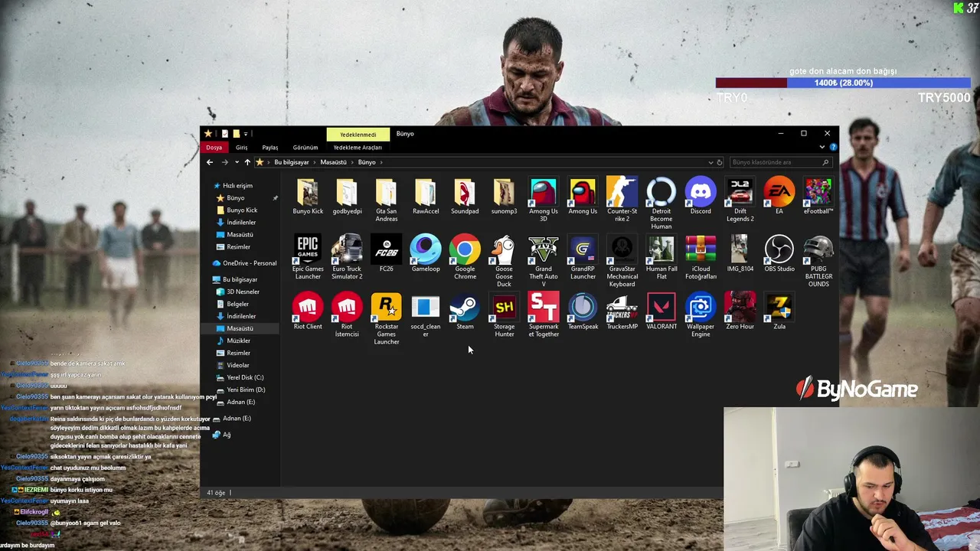Viewport: 980px width, 551px height.
Task: Select the Riot Client shortcut
Action: [308, 311]
